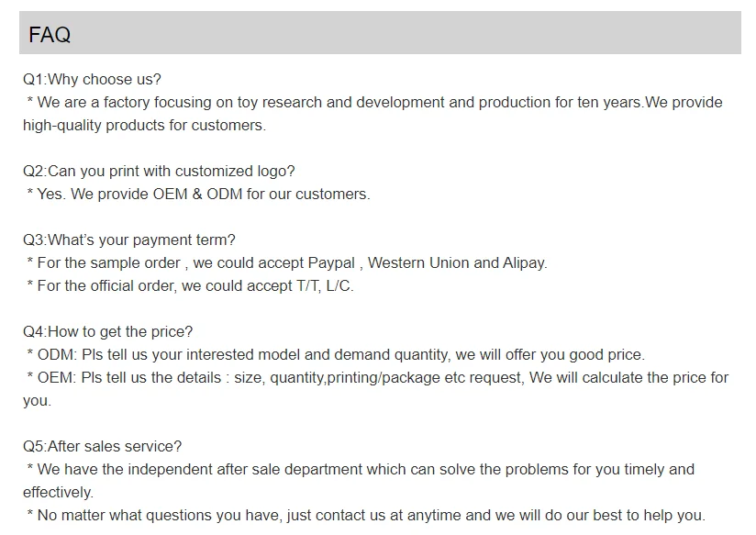Click the independent after sale department line

tap(361, 469)
